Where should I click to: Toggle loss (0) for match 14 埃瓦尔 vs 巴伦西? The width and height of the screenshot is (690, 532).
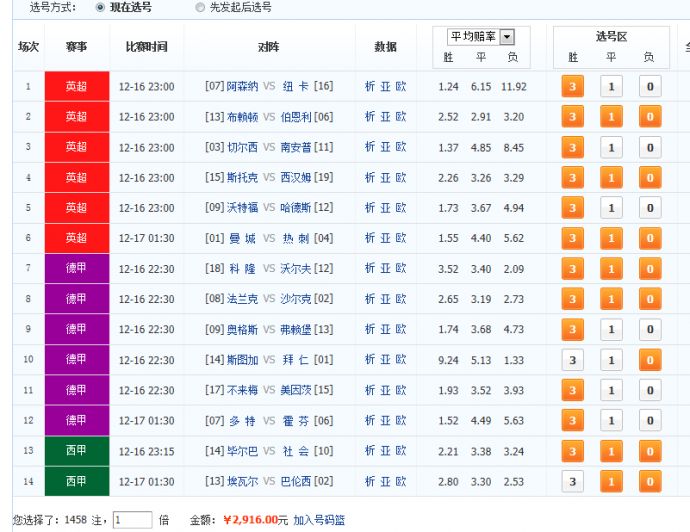650,482
